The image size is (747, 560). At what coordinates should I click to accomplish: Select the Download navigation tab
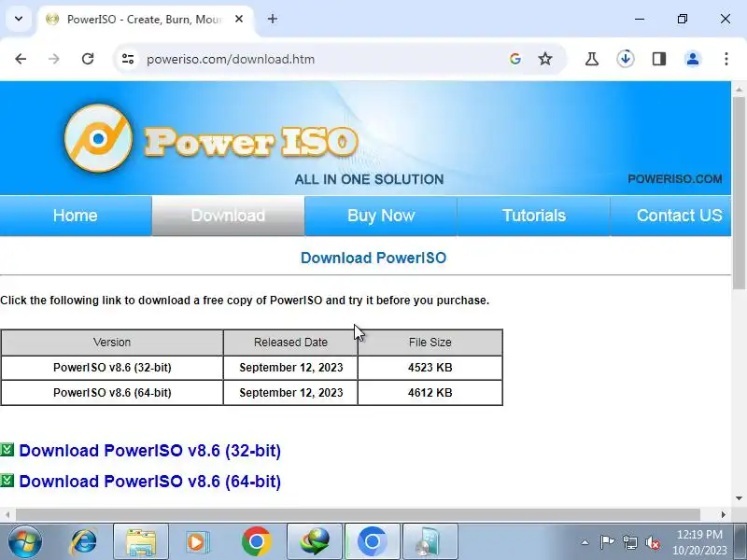228,216
